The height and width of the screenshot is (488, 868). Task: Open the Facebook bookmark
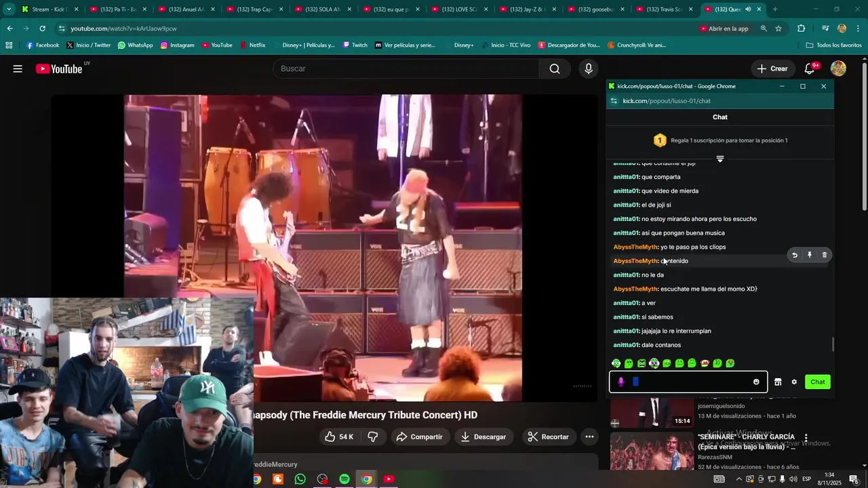(x=42, y=45)
